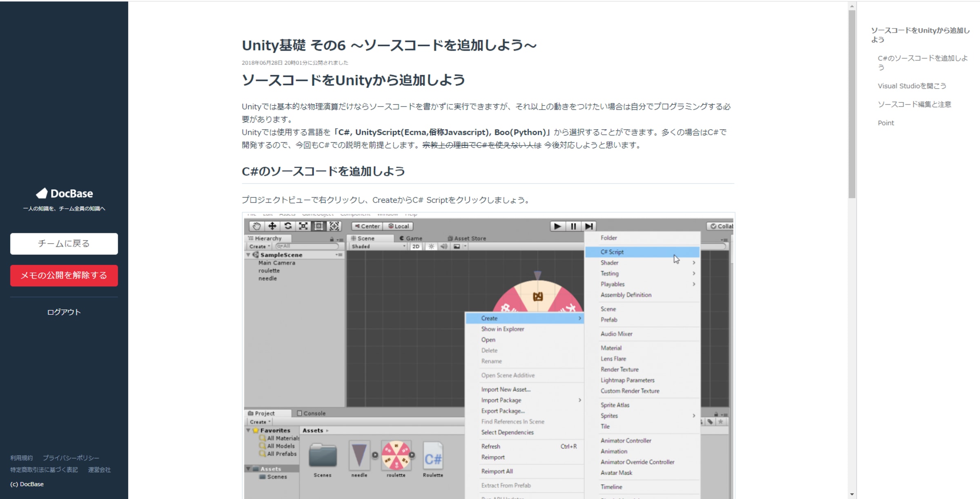Click the チームに戻る button
Viewport: 980px width, 499px height.
[64, 244]
